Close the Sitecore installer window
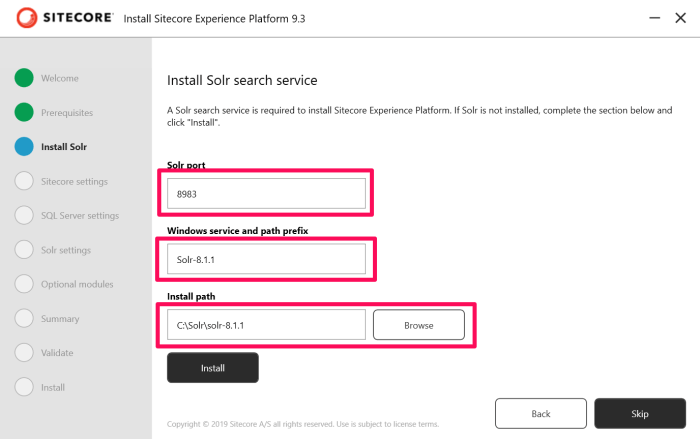This screenshot has height=439, width=700. tap(680, 18)
